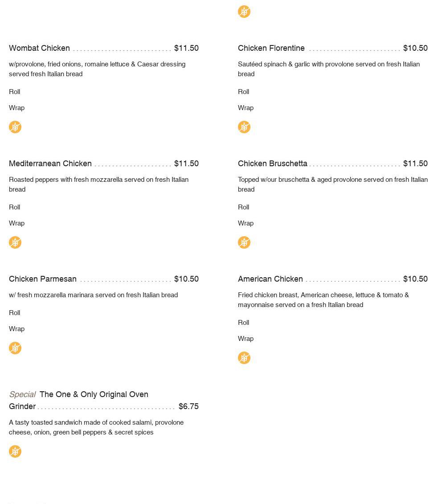This screenshot has height=504, width=430.
Task: Click the $6.75 Oven Grinder price
Action: click(188, 406)
